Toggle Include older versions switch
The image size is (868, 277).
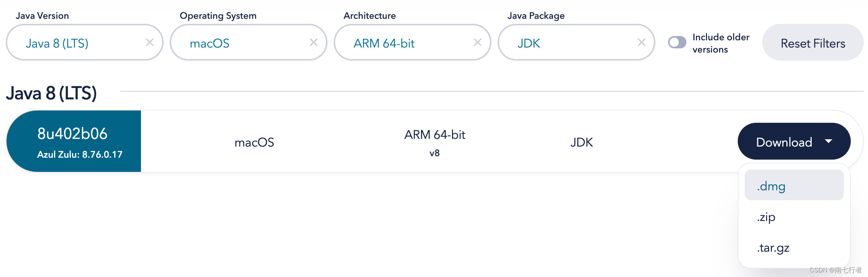point(677,42)
